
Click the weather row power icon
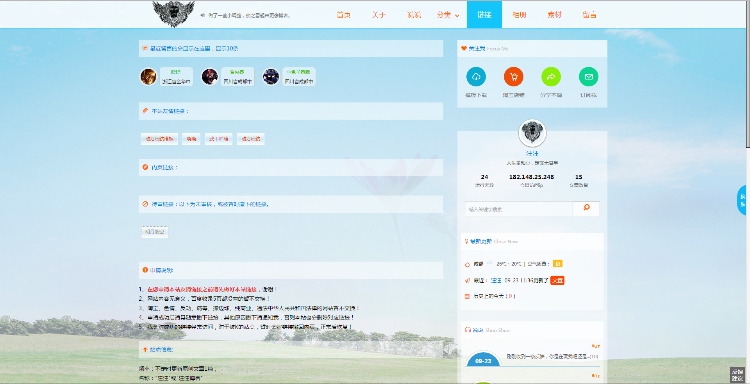pos(468,264)
